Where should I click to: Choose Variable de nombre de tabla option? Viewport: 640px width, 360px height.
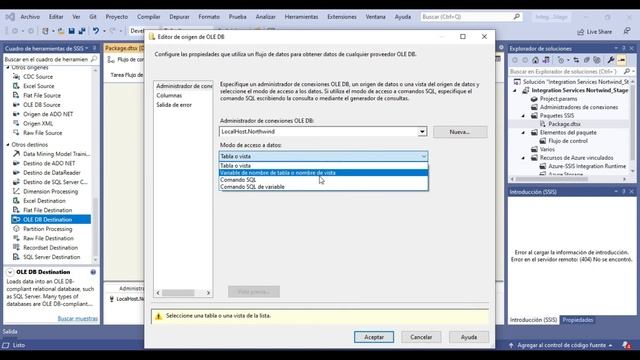tap(324, 173)
